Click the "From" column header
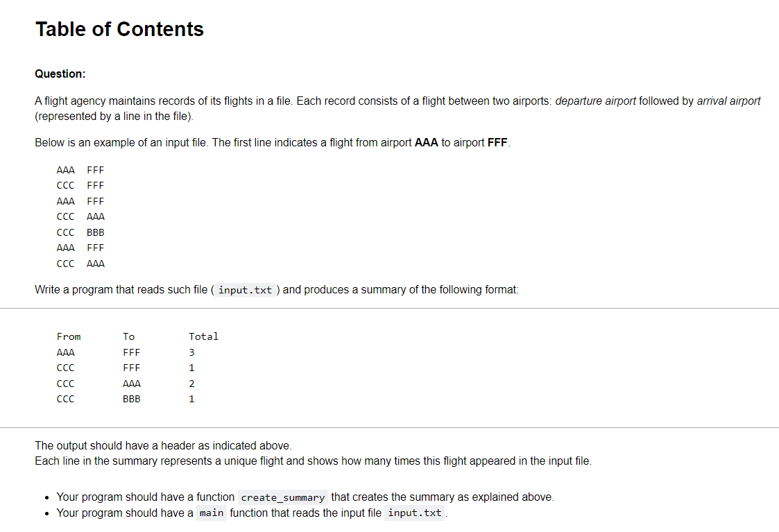This screenshot has width=779, height=532. pyautogui.click(x=69, y=337)
